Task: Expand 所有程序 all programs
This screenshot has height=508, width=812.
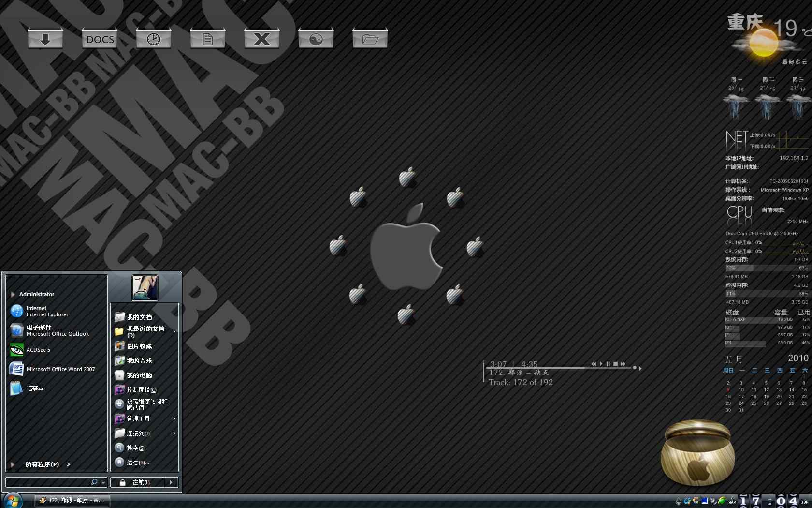Action: pyautogui.click(x=47, y=464)
